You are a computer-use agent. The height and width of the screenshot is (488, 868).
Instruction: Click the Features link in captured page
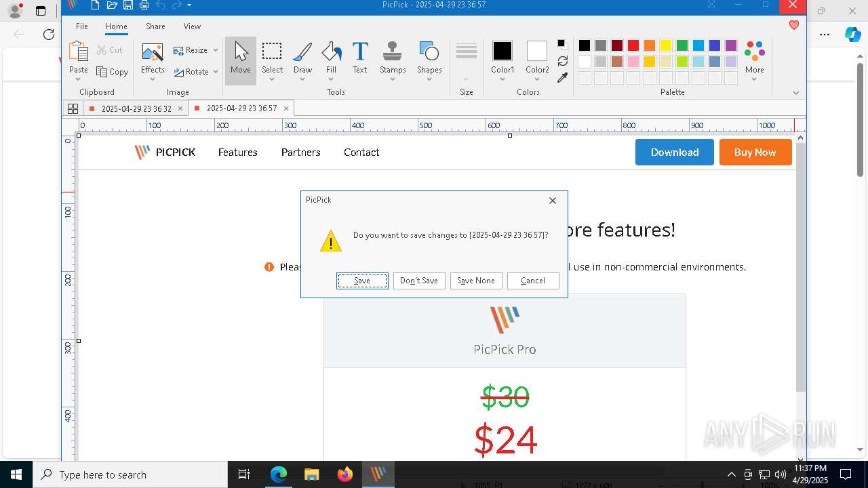click(238, 152)
